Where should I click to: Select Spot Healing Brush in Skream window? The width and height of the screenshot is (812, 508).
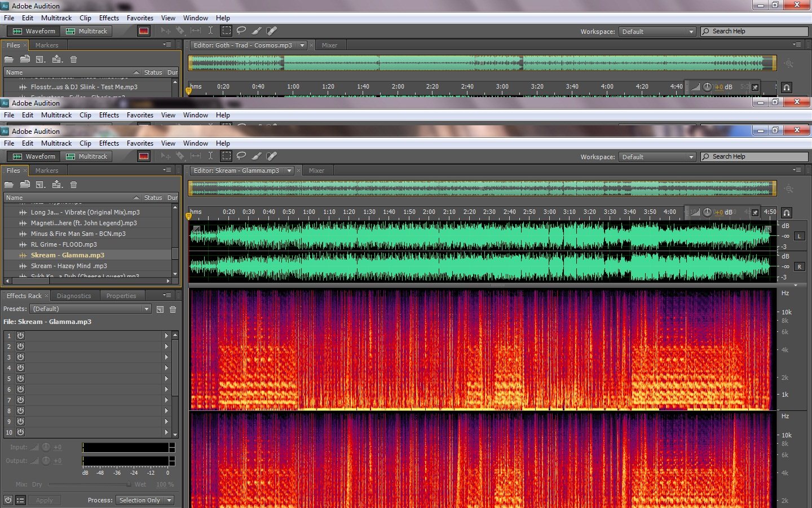tap(271, 156)
